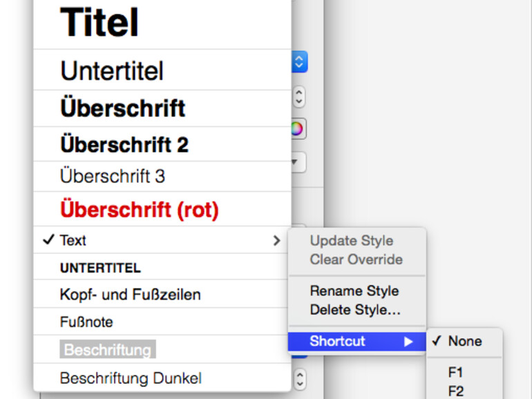532x399 pixels.
Task: Click the blue popup arrows behind Untertitel
Action: pyautogui.click(x=299, y=62)
